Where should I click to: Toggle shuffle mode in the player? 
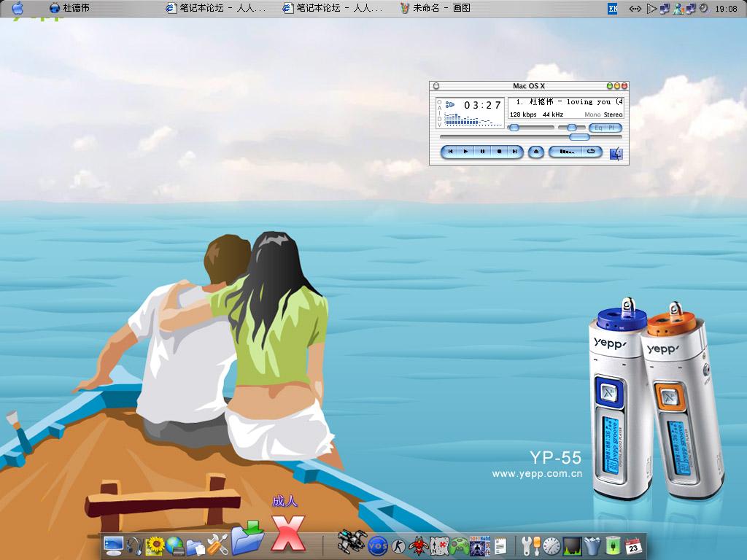click(x=566, y=152)
